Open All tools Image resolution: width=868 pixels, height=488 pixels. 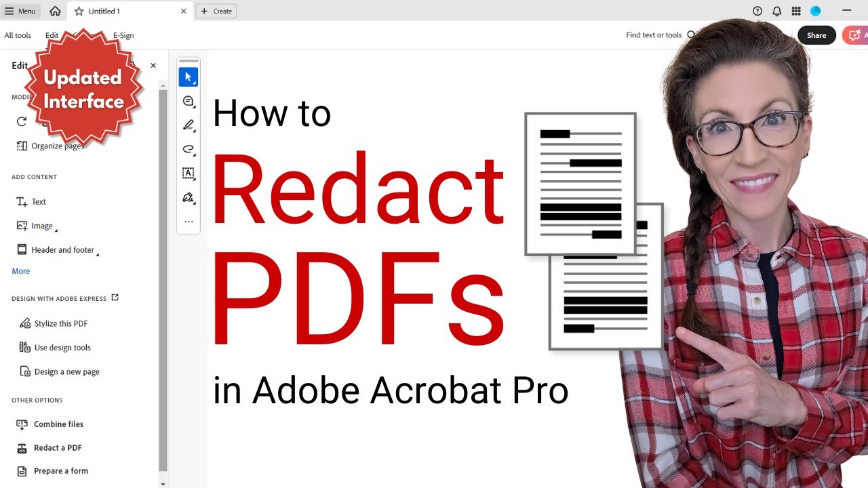coord(18,35)
